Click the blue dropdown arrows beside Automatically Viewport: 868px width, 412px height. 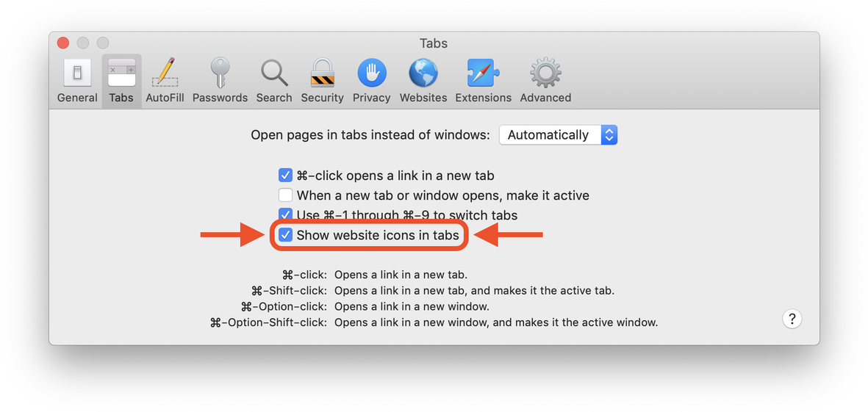click(609, 135)
